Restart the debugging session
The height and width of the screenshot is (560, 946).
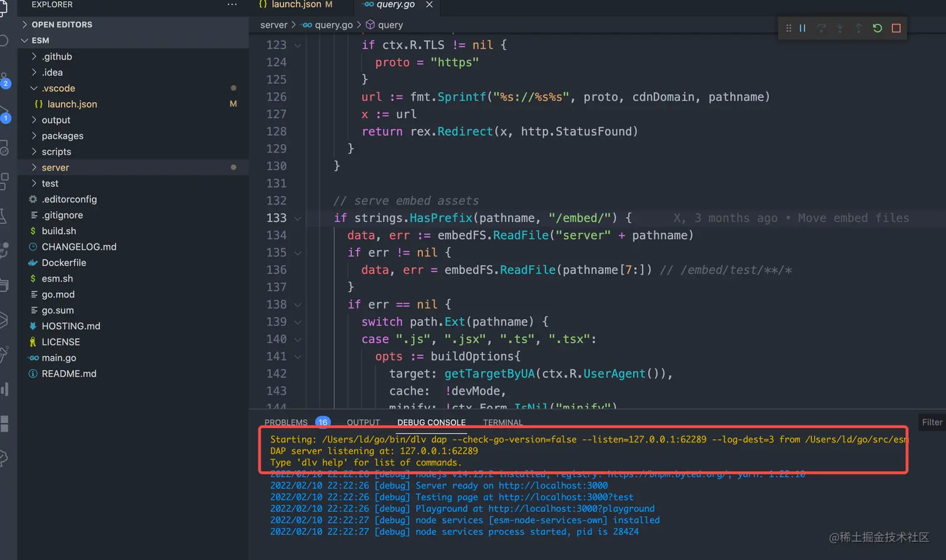point(877,28)
